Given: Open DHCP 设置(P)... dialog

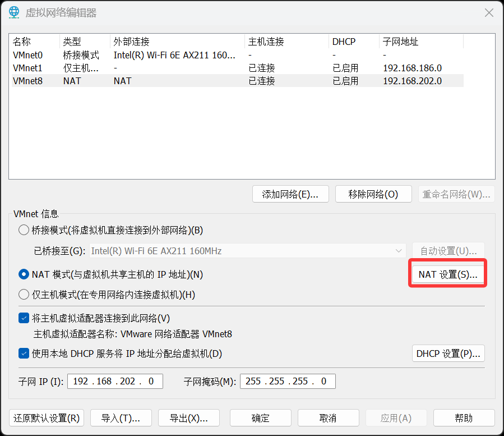Looking at the screenshot, I should (x=448, y=354).
